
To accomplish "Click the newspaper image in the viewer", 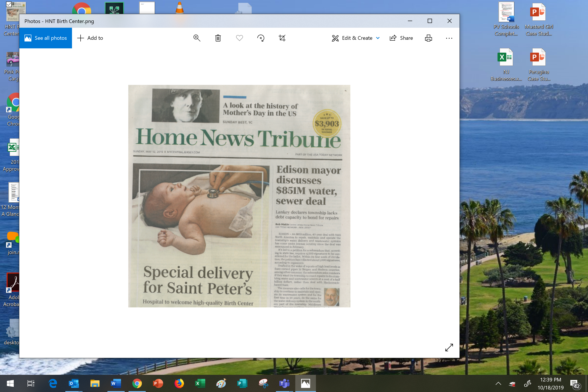I will [x=239, y=196].
